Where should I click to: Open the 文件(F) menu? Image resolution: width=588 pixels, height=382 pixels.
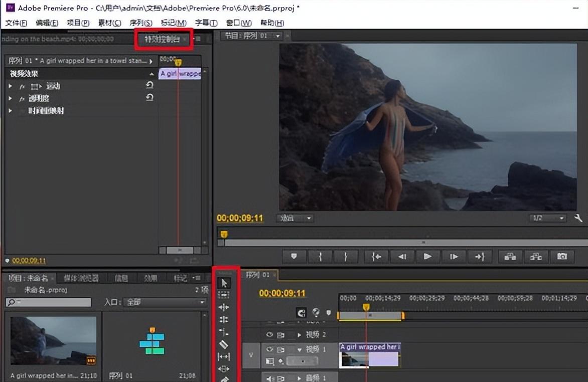16,23
